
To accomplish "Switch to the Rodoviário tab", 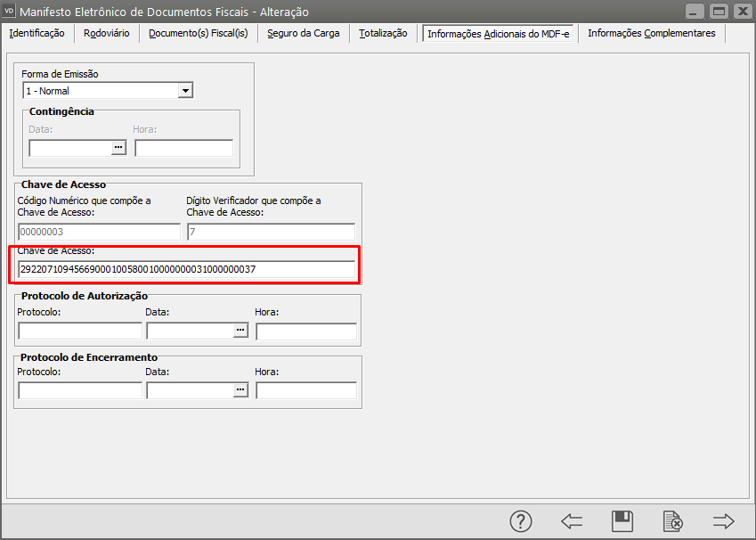I will point(107,33).
